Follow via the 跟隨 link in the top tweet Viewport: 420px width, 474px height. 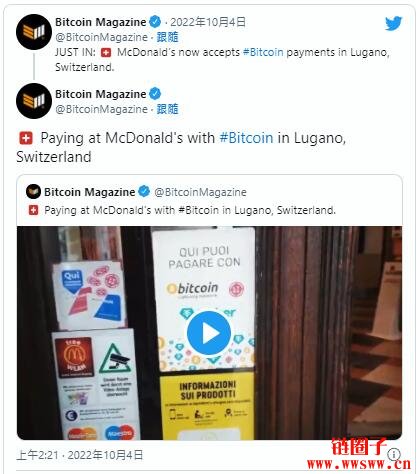point(167,37)
